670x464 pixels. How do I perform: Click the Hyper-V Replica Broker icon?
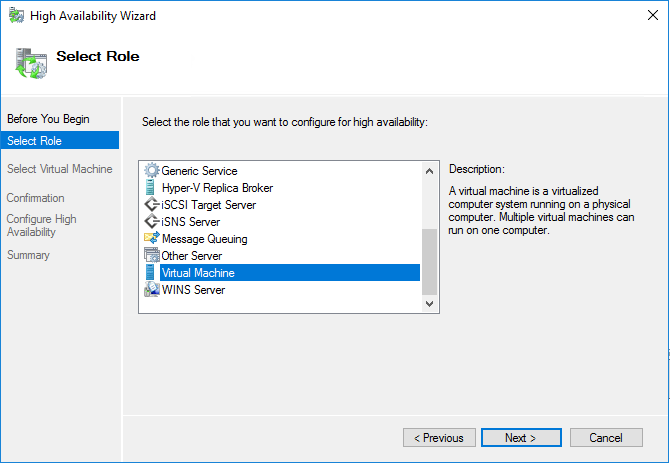152,188
